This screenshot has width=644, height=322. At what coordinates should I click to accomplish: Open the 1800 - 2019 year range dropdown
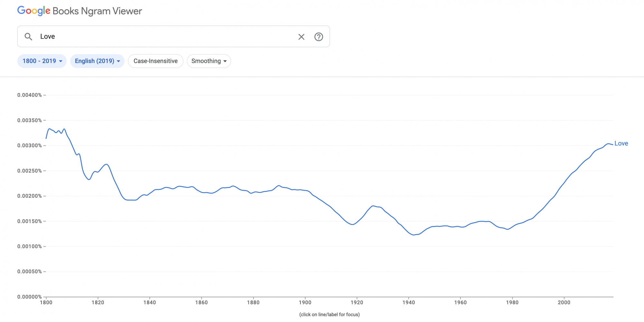tap(42, 61)
